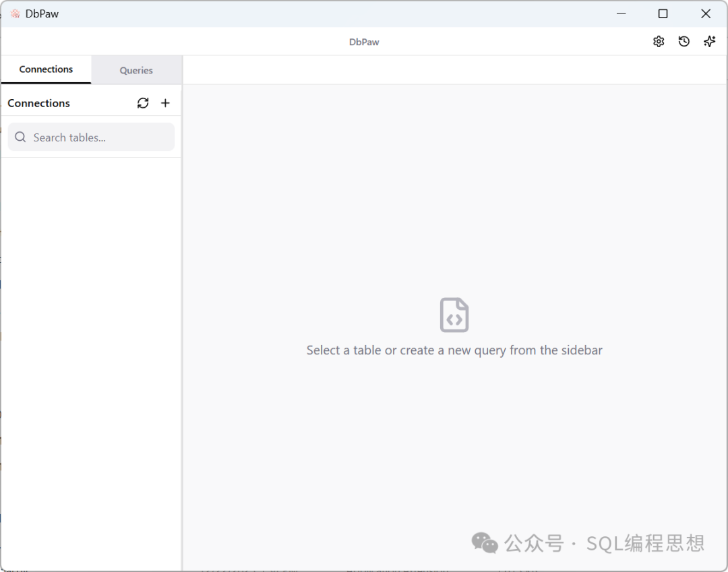The image size is (728, 572).
Task: Select the Connections tab
Action: [x=46, y=69]
